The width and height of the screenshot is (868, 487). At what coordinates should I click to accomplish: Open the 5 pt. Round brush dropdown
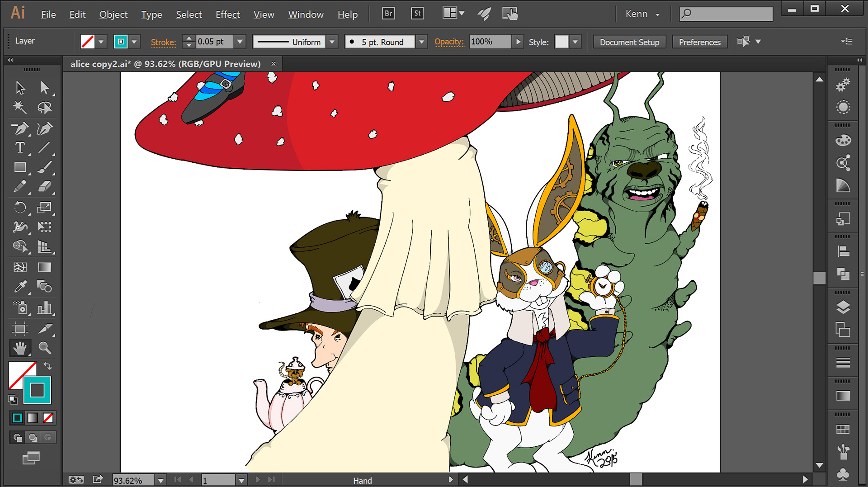click(x=421, y=42)
